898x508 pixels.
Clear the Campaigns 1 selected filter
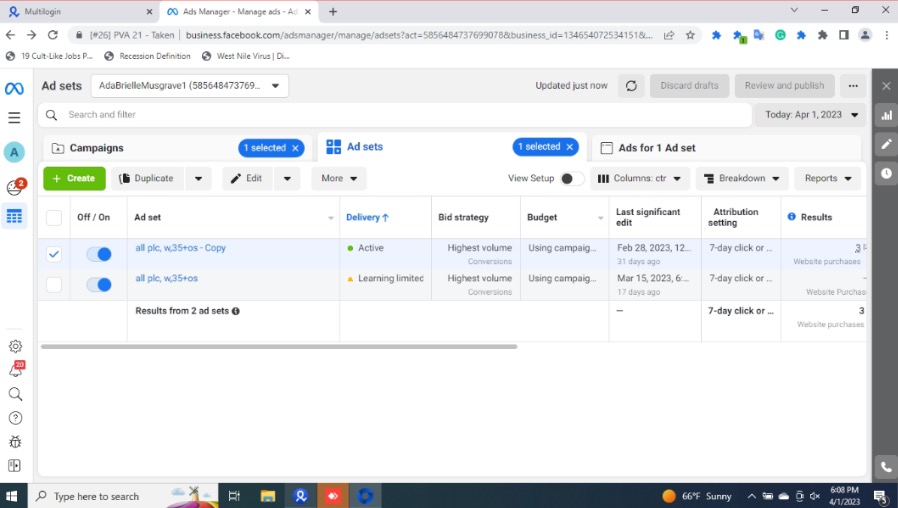click(x=296, y=148)
